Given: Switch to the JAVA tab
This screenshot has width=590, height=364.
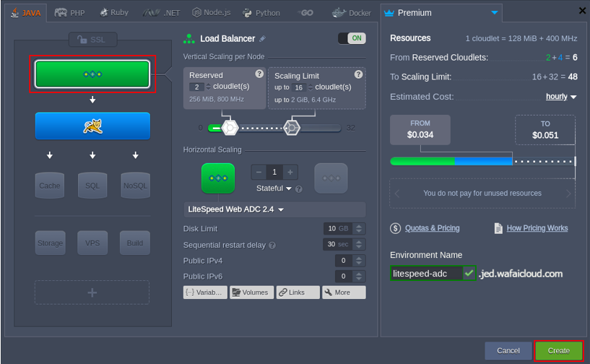Looking at the screenshot, I should 25,13.
